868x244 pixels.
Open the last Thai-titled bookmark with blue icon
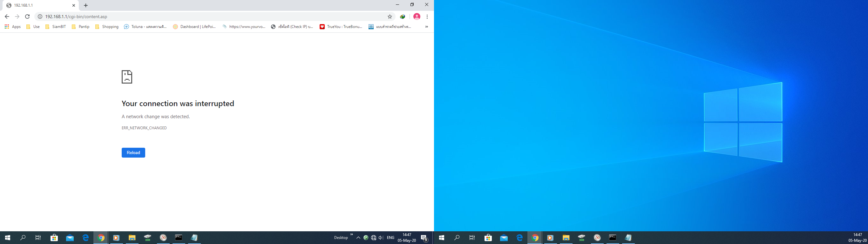coord(390,27)
